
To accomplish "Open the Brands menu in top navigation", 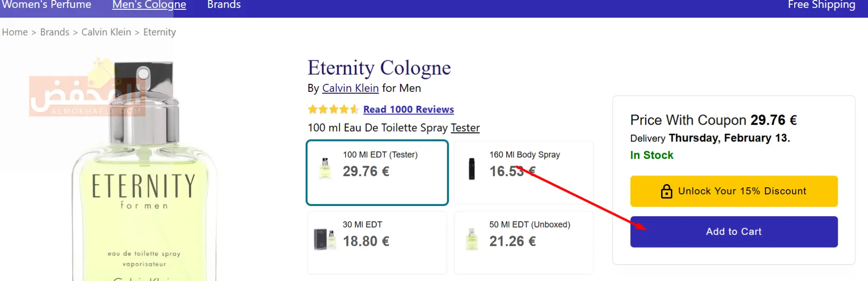I will [x=224, y=5].
